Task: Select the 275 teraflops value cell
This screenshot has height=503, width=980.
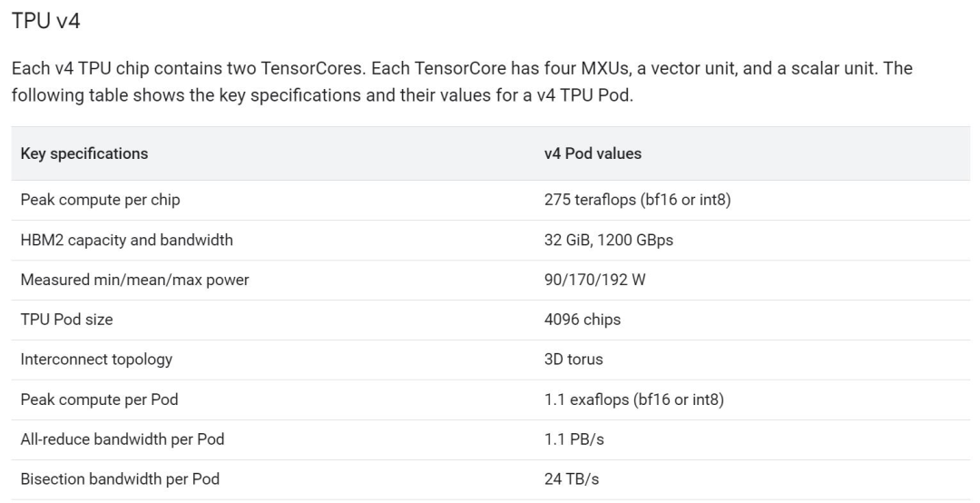Action: (x=637, y=201)
